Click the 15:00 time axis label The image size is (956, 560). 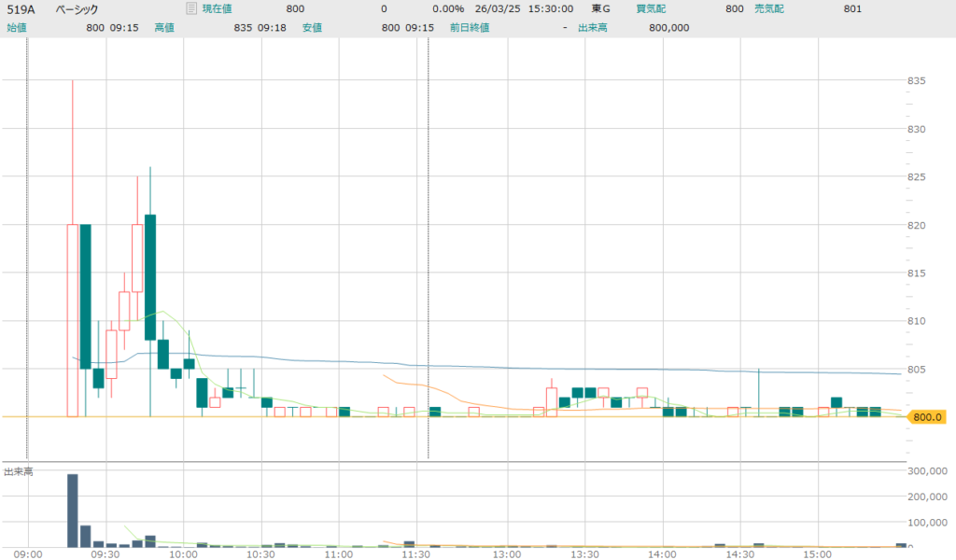coord(817,553)
